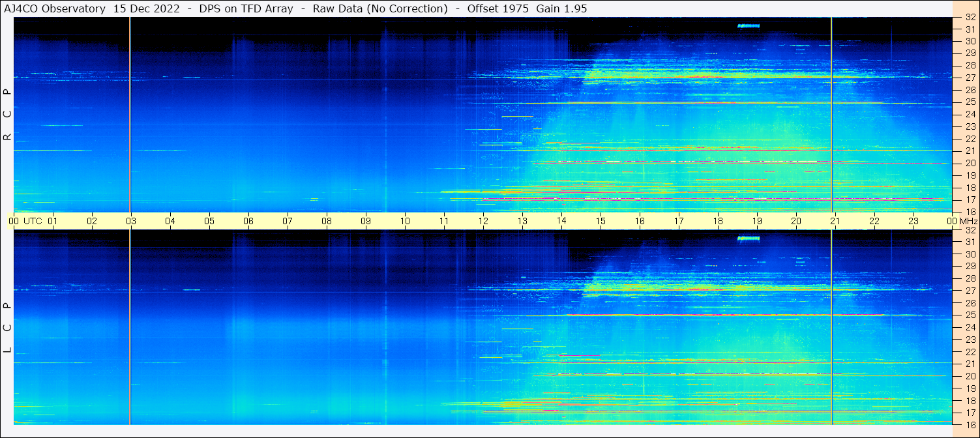Click the "16" hour label on time axis
The height and width of the screenshot is (438, 980).
[640, 221]
